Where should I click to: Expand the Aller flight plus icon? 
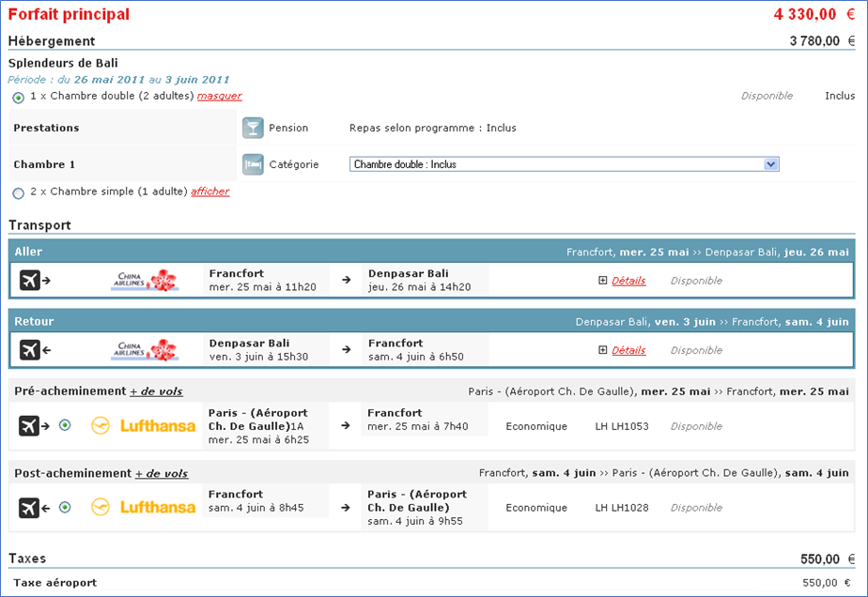(x=603, y=281)
